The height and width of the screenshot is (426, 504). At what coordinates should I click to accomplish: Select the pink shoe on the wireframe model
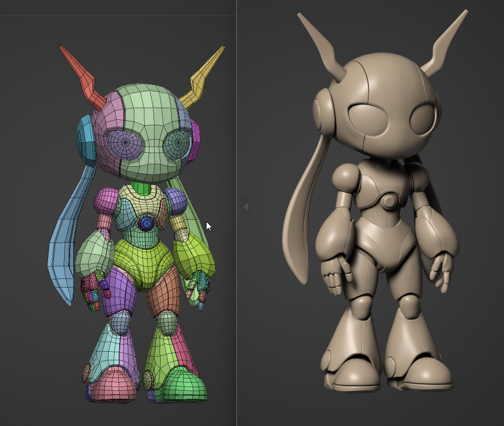pos(114,385)
